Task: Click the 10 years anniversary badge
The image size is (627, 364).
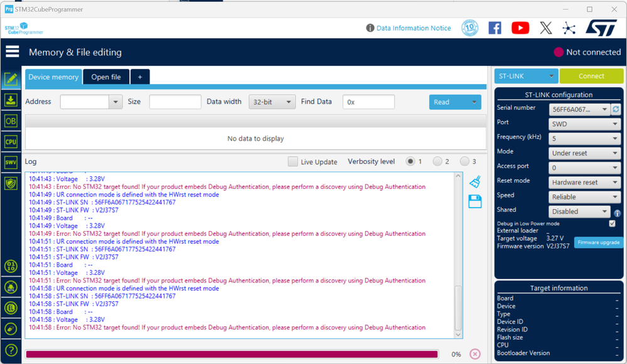Action: pyautogui.click(x=470, y=28)
